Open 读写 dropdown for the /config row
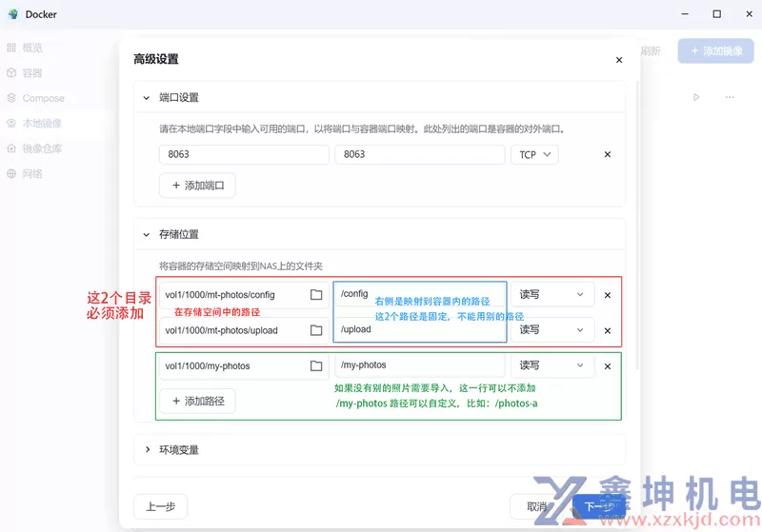 [x=552, y=294]
